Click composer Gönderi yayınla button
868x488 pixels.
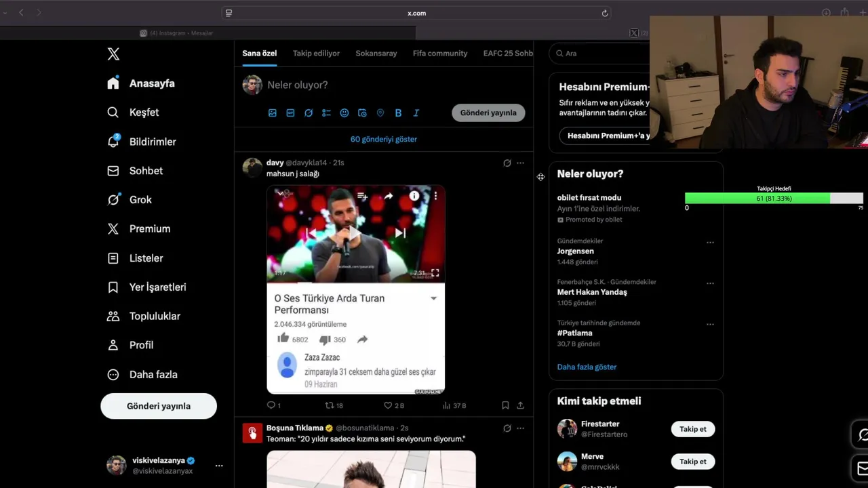[x=488, y=113]
